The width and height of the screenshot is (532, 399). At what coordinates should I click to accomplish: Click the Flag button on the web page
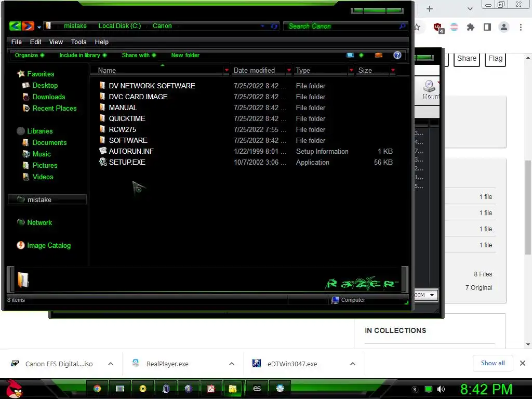coord(495,59)
